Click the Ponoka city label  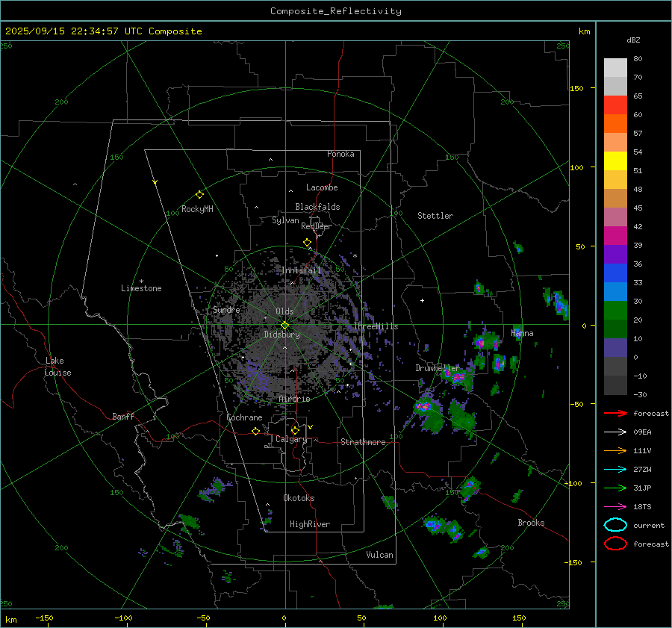(340, 154)
